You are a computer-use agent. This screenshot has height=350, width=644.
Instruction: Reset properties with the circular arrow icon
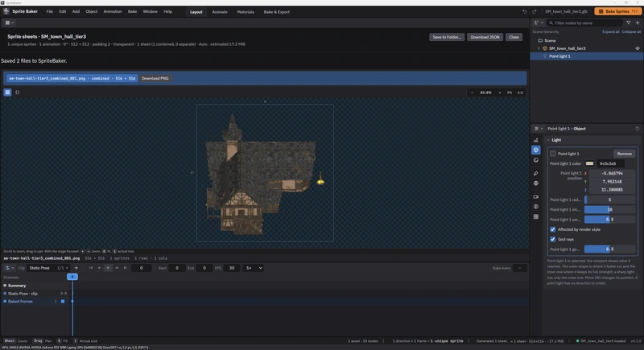(x=638, y=129)
